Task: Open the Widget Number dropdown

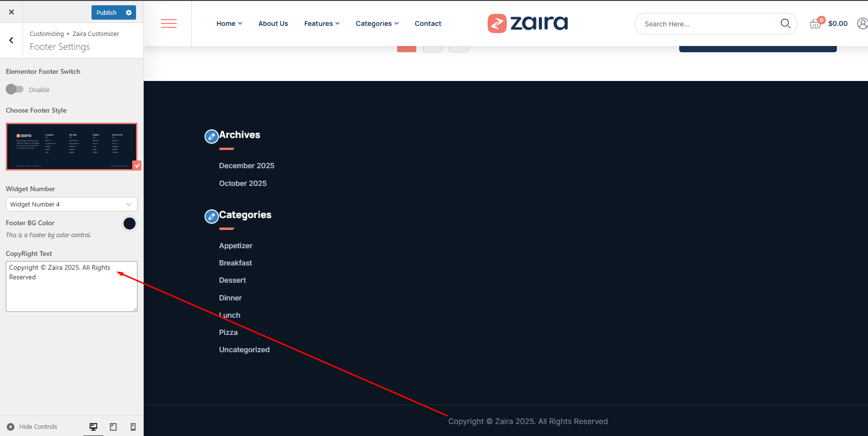Action: pyautogui.click(x=71, y=204)
